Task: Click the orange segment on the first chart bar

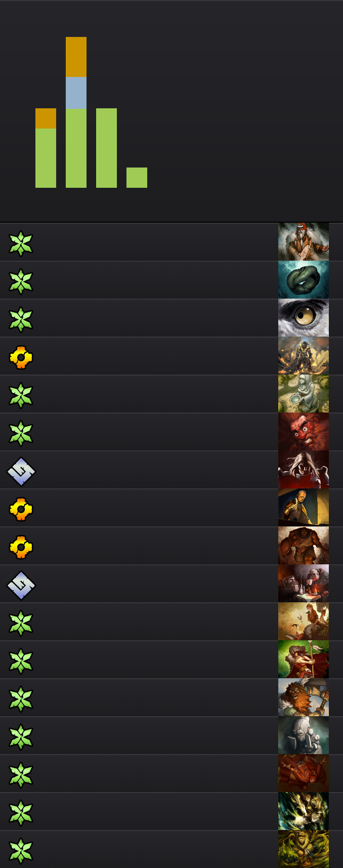Action: click(x=46, y=118)
